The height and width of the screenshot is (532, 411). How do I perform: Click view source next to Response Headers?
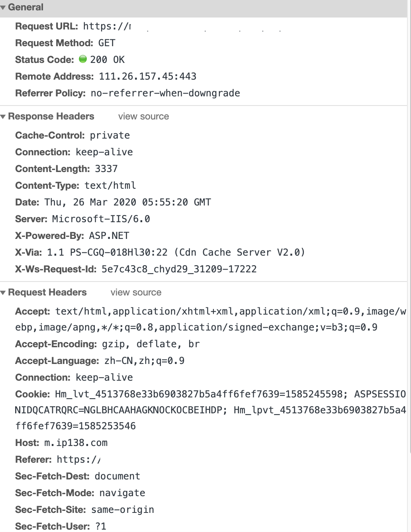point(143,116)
